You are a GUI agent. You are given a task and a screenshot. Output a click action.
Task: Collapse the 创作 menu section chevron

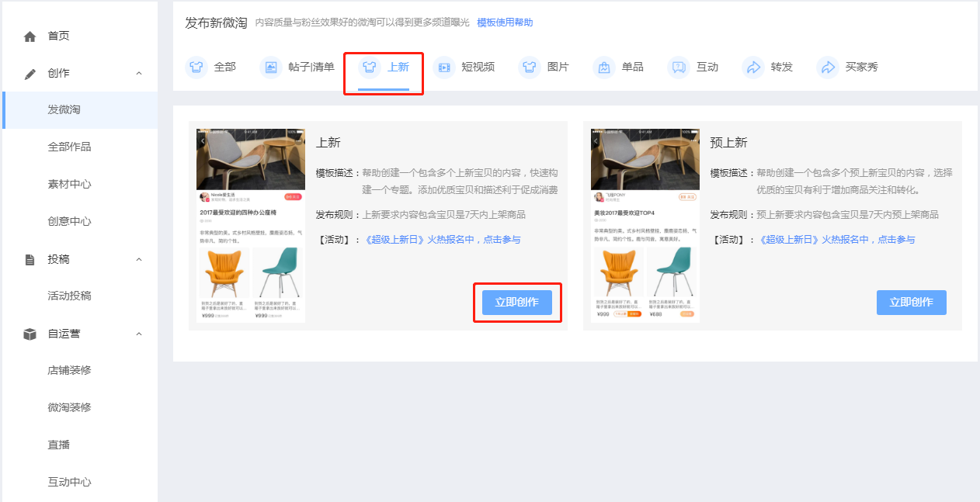point(139,73)
